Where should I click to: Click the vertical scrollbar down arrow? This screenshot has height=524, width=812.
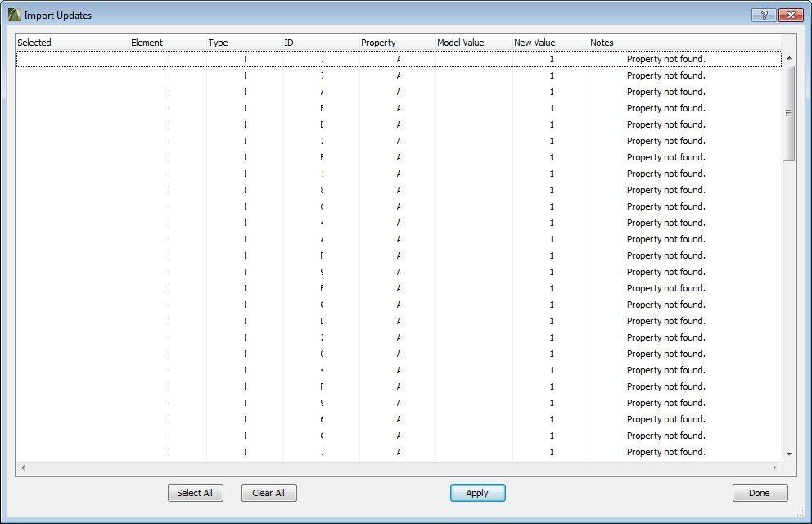pyautogui.click(x=788, y=454)
